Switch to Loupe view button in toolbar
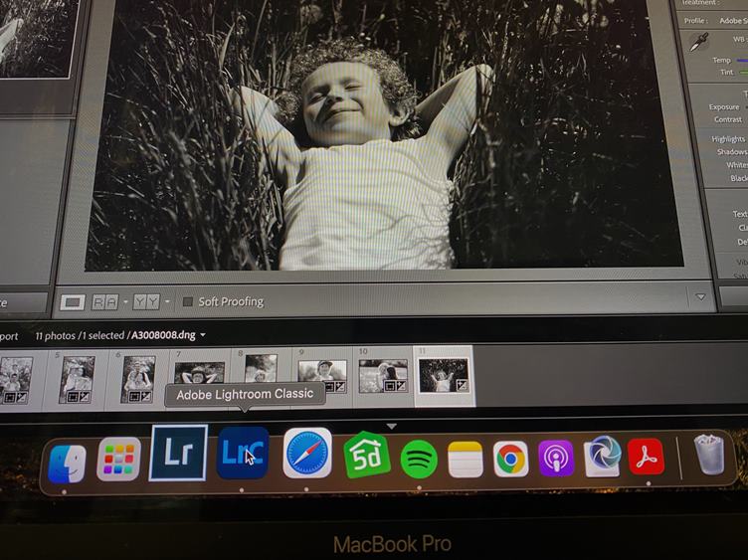 73,302
